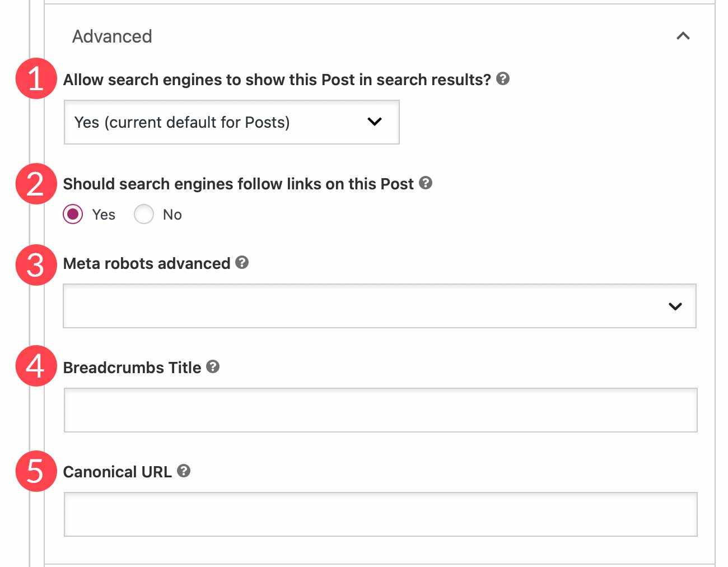This screenshot has height=567, width=728.
Task: Open the help tooltip for 'Should search engines follow links'
Action: (426, 183)
